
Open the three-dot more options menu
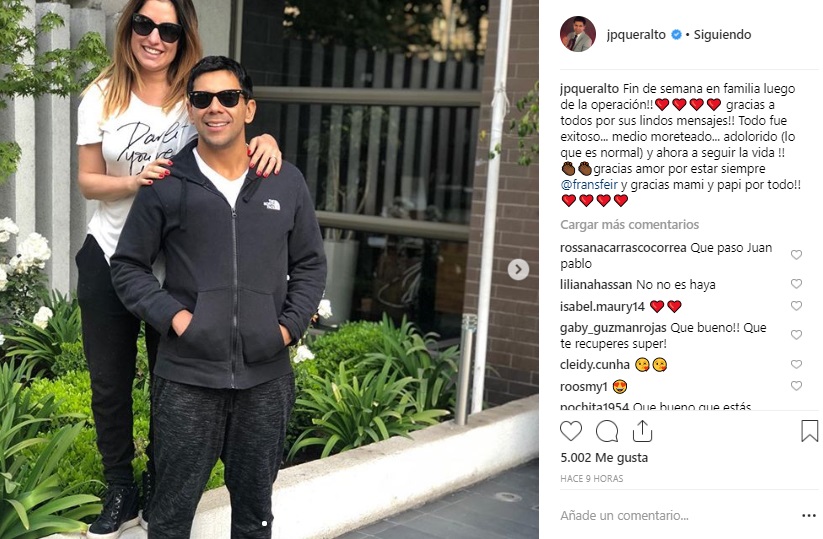808,516
